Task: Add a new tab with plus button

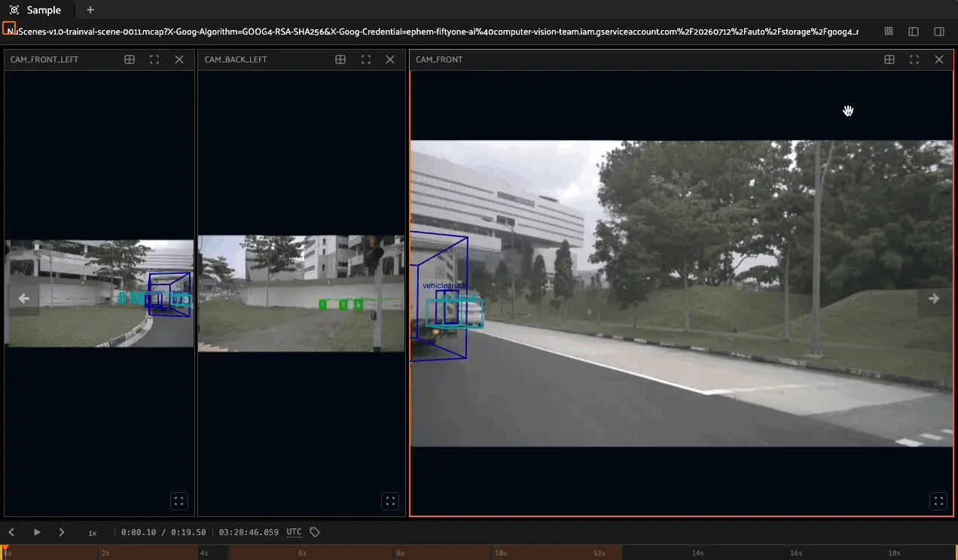Action: 90,10
